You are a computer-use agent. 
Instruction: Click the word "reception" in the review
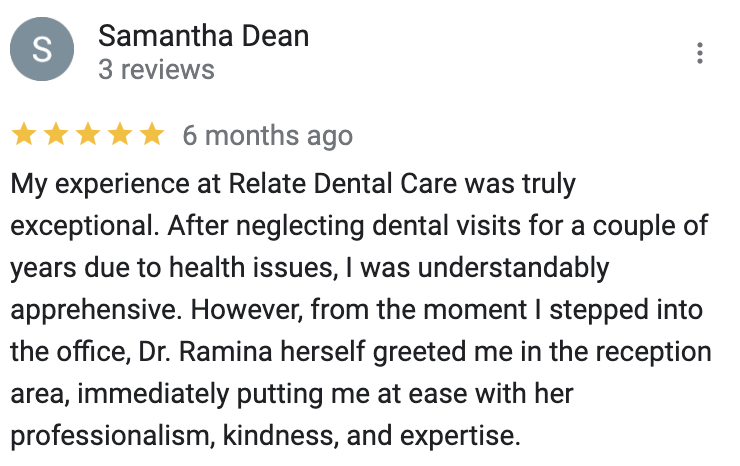pos(654,353)
